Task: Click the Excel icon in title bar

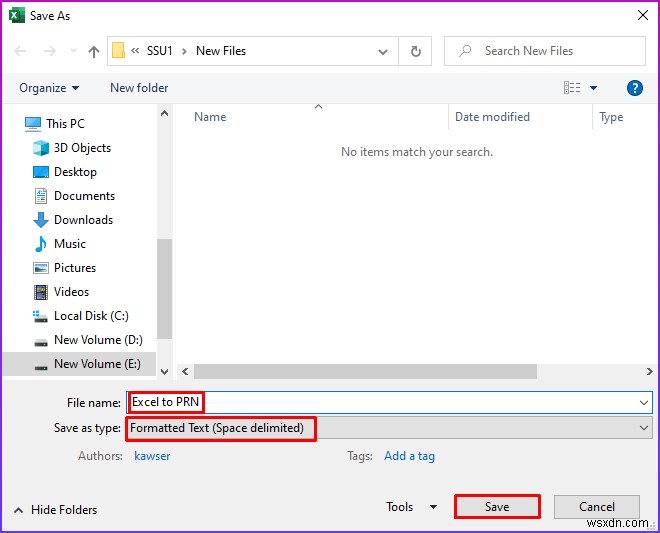Action: pyautogui.click(x=16, y=16)
